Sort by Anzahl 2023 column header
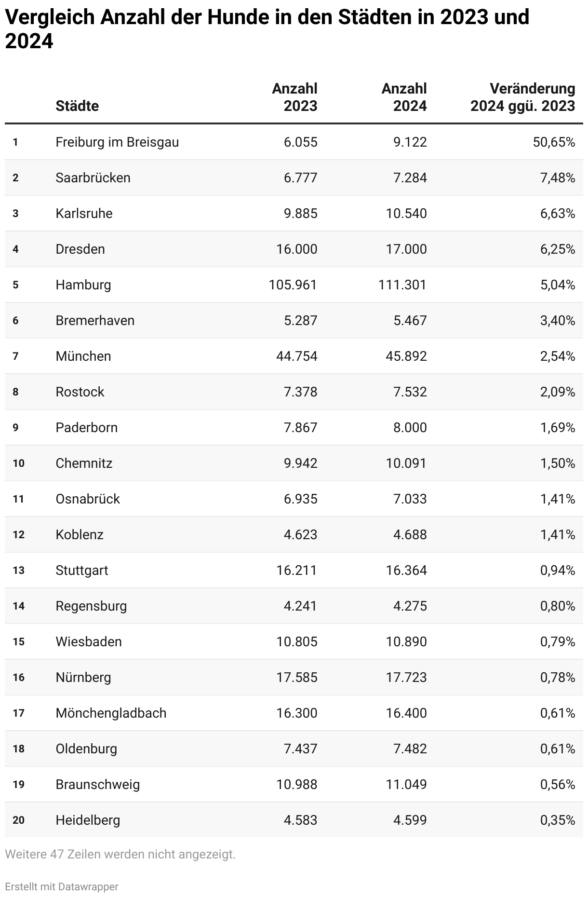Image resolution: width=588 pixels, height=898 pixels. pyautogui.click(x=294, y=97)
